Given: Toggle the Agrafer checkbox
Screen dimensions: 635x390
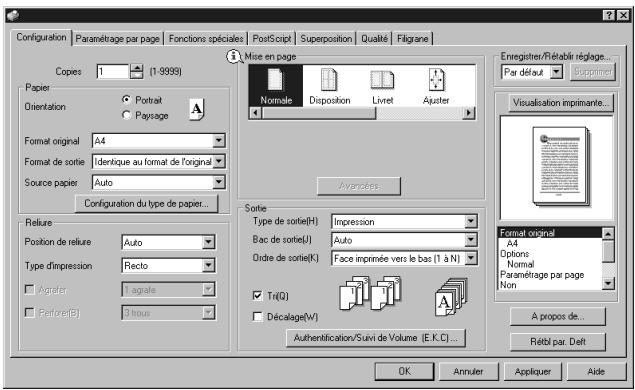Looking at the screenshot, I should click(30, 289).
